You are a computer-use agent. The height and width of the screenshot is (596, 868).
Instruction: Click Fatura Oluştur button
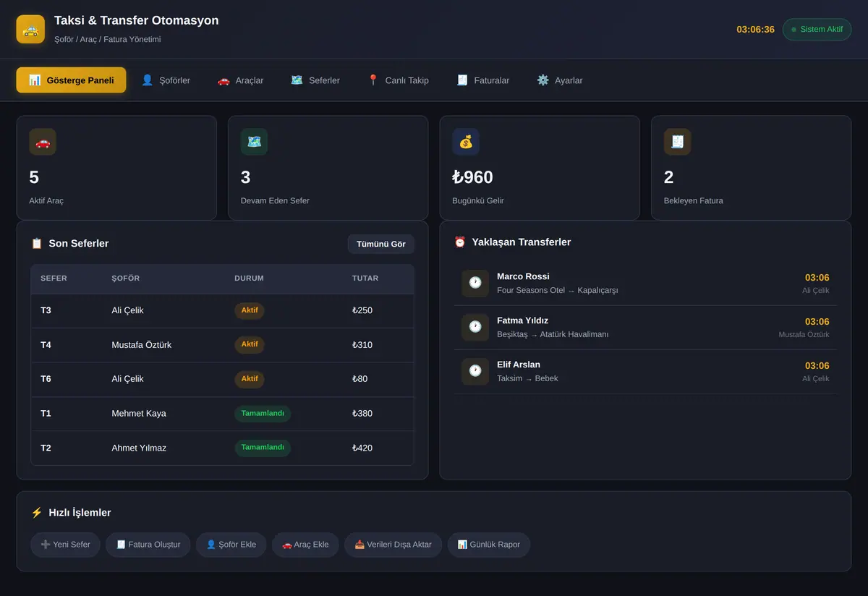[x=148, y=545]
